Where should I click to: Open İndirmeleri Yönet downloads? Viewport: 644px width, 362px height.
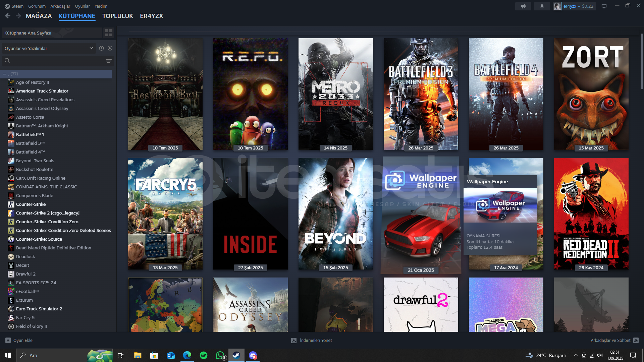coord(312,340)
